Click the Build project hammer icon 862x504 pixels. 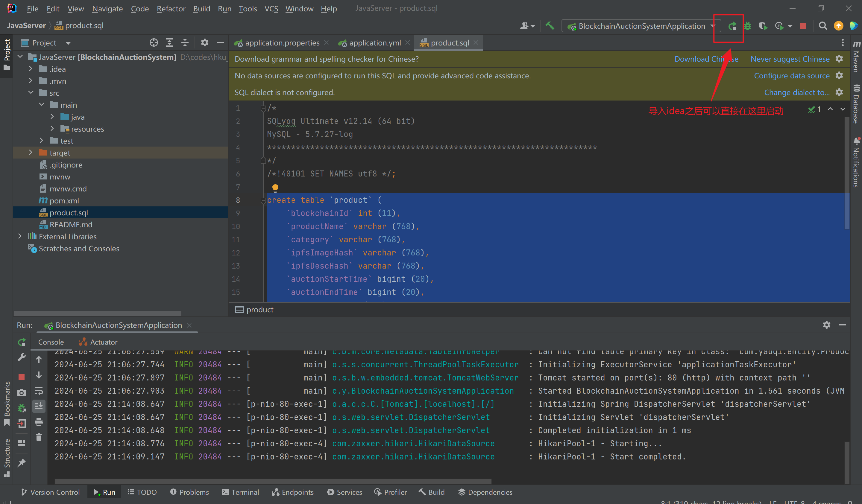point(550,26)
